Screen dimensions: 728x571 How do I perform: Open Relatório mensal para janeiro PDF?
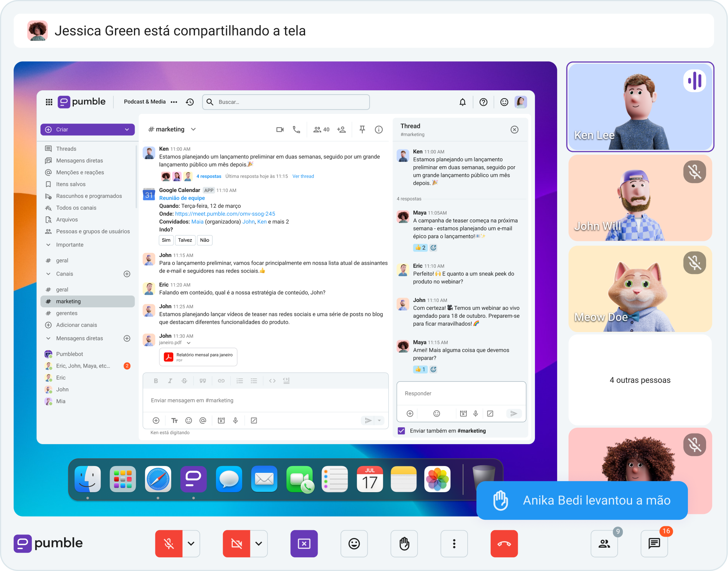pos(198,357)
